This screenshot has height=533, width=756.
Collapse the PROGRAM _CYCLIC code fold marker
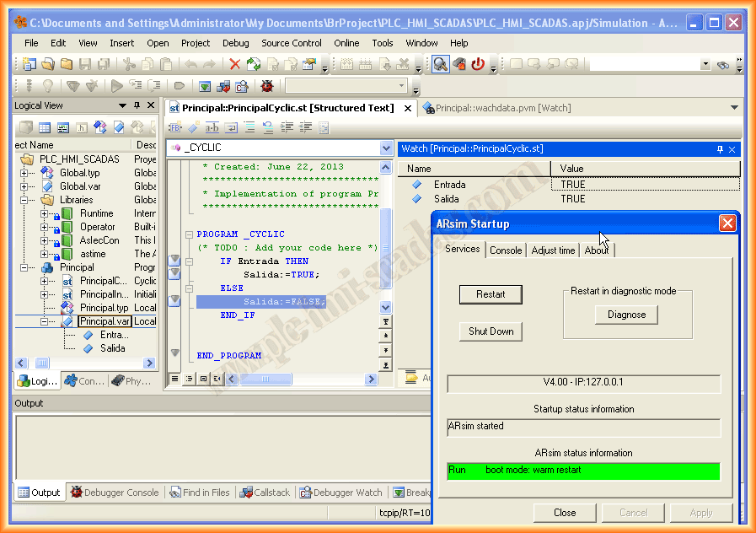click(189, 234)
